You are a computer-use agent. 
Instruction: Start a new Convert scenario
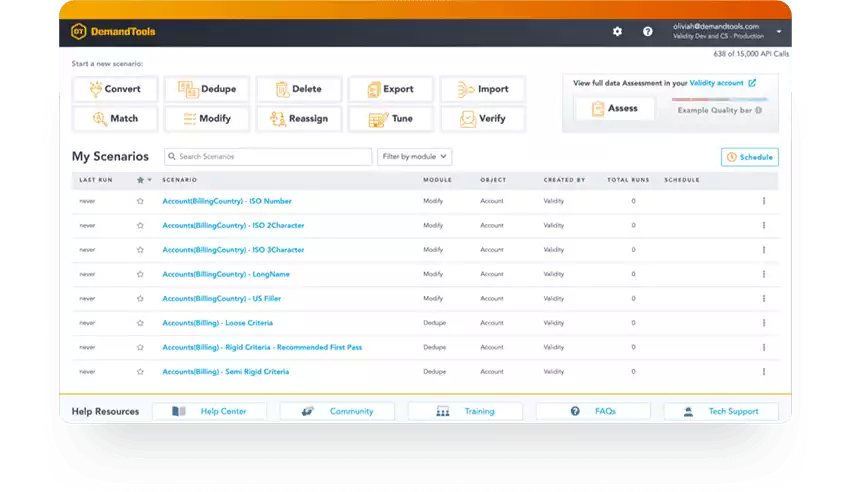(115, 89)
